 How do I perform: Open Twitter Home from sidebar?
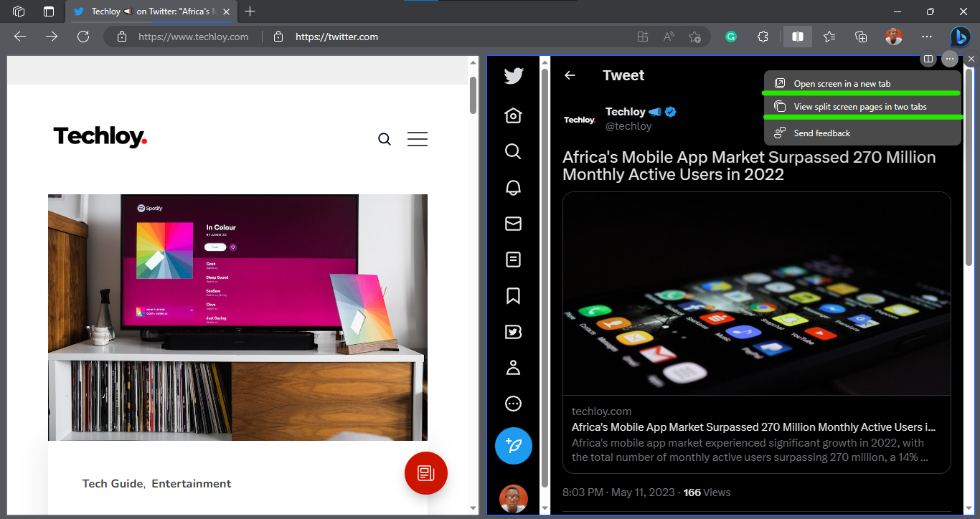(x=513, y=115)
